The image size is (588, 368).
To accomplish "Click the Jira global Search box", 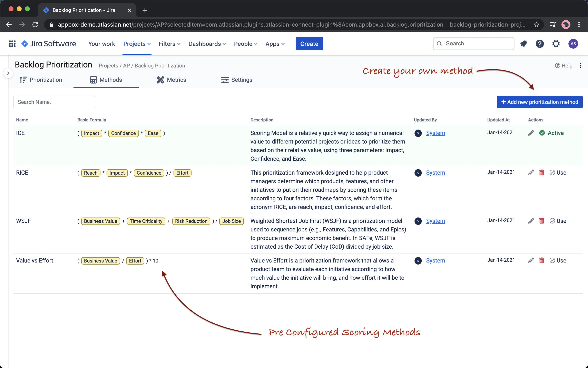I will point(473,44).
